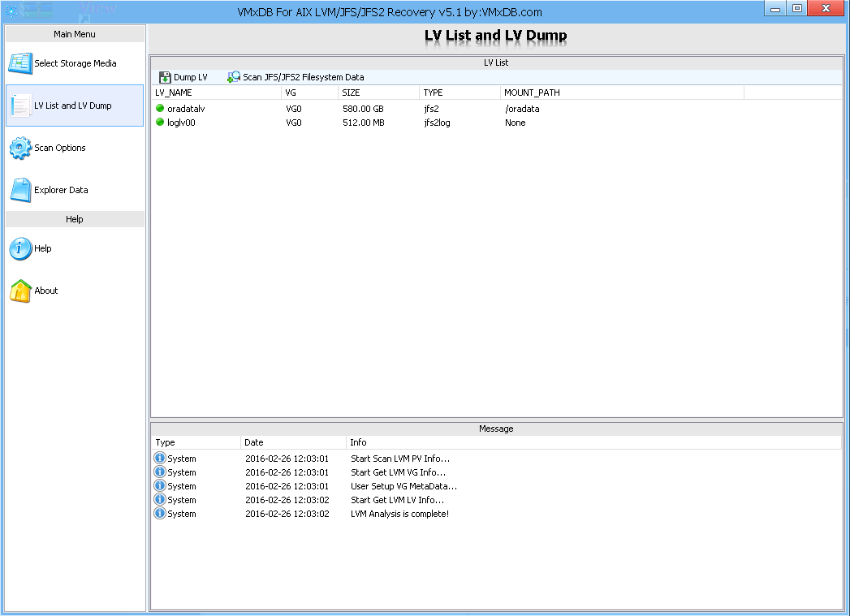Click the None mount path cell
850x616 pixels.
515,123
